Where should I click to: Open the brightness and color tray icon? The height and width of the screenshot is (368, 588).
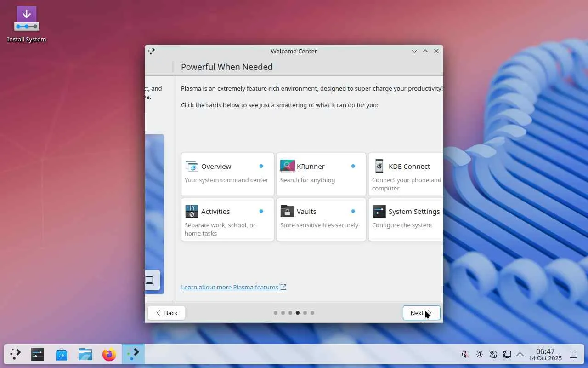[x=480, y=354]
